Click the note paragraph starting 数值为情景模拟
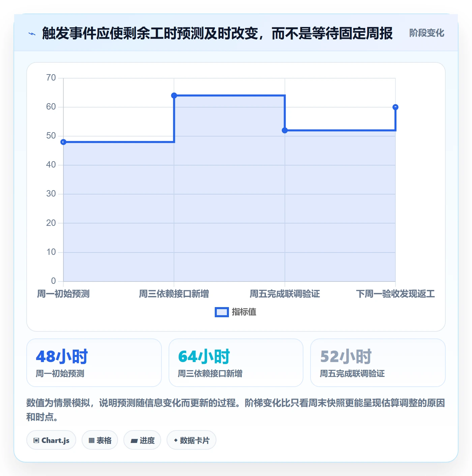472x476 pixels. [x=236, y=410]
